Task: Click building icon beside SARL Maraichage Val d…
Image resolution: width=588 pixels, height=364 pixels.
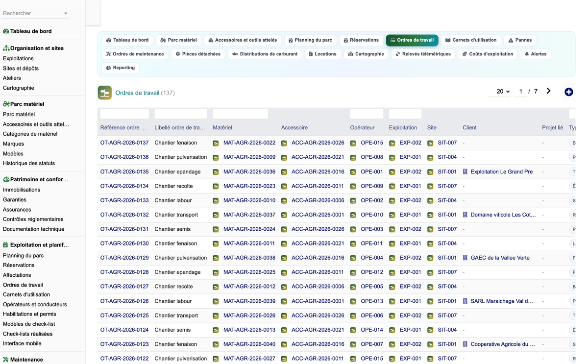Action: (x=465, y=301)
